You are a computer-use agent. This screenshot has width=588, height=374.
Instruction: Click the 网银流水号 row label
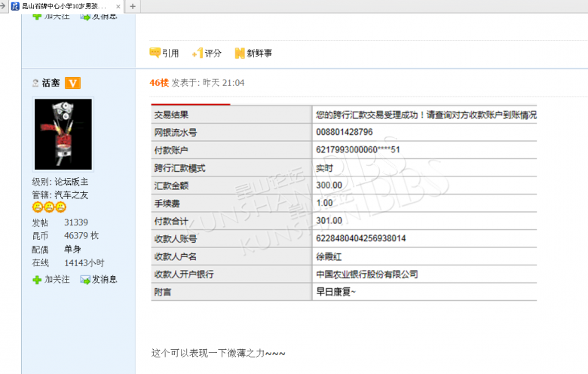[176, 133]
